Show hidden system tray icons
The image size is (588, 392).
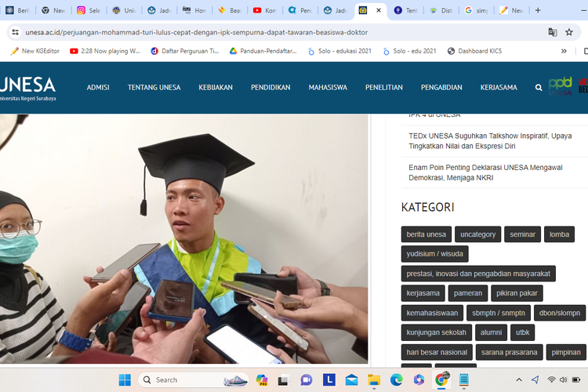[518, 380]
